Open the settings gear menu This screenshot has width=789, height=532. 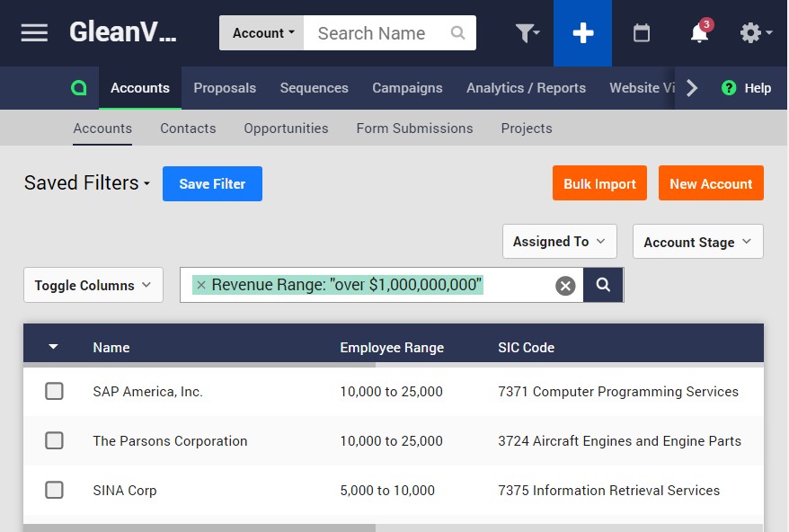coord(756,32)
